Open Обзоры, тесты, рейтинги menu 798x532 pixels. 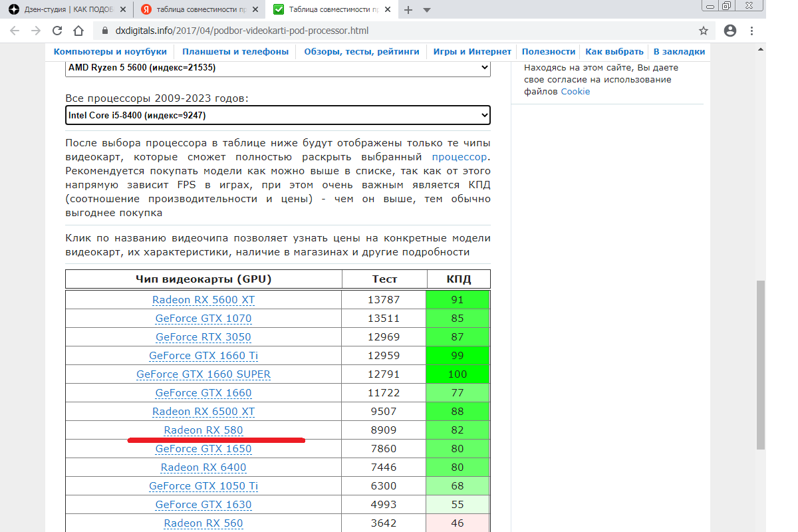click(362, 51)
